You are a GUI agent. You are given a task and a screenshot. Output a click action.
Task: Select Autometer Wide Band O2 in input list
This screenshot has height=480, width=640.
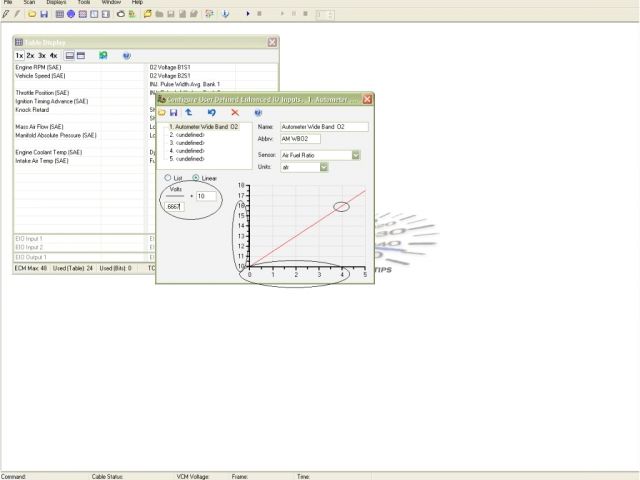coord(204,127)
